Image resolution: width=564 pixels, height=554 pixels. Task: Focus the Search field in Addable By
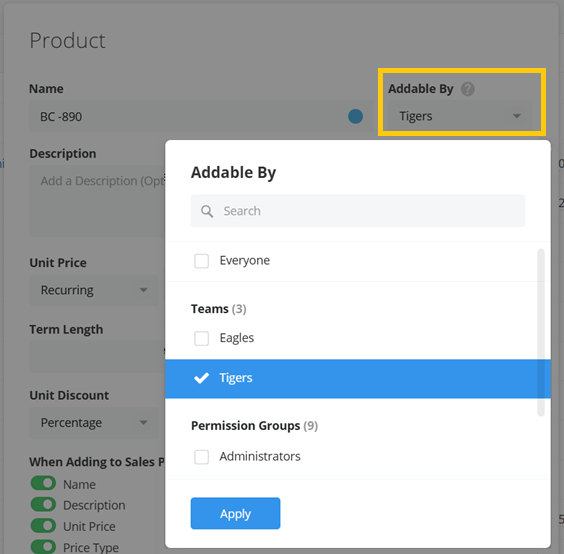pyautogui.click(x=358, y=211)
